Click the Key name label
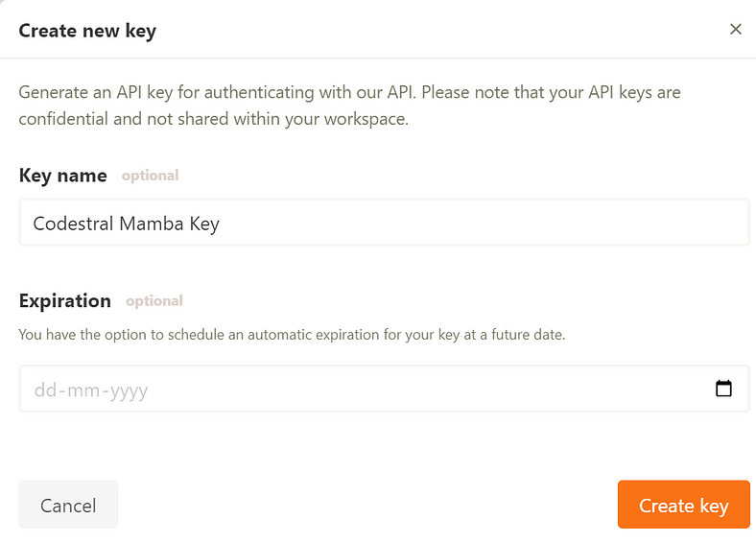756x543 pixels. point(62,176)
